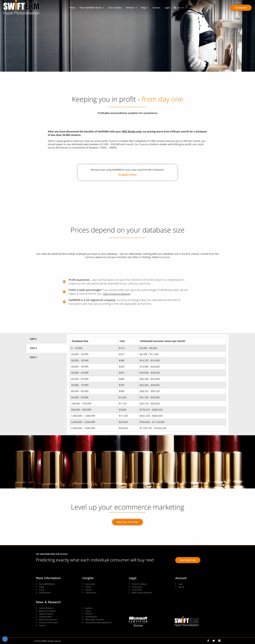Viewport: 255px width, 644px height.
Task: Expand the Blog dropdown in the header
Action: point(145,8)
